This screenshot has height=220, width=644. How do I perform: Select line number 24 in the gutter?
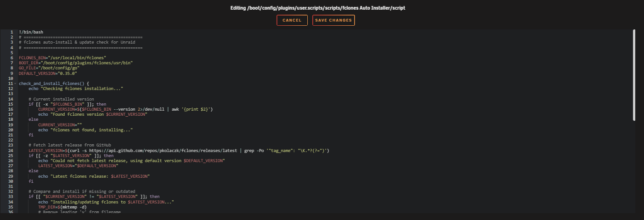pyautogui.click(x=10, y=151)
